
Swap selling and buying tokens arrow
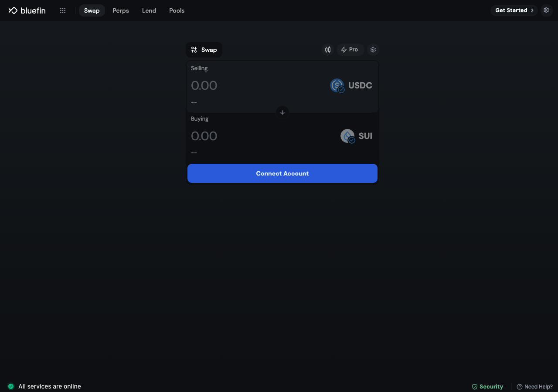coord(282,112)
